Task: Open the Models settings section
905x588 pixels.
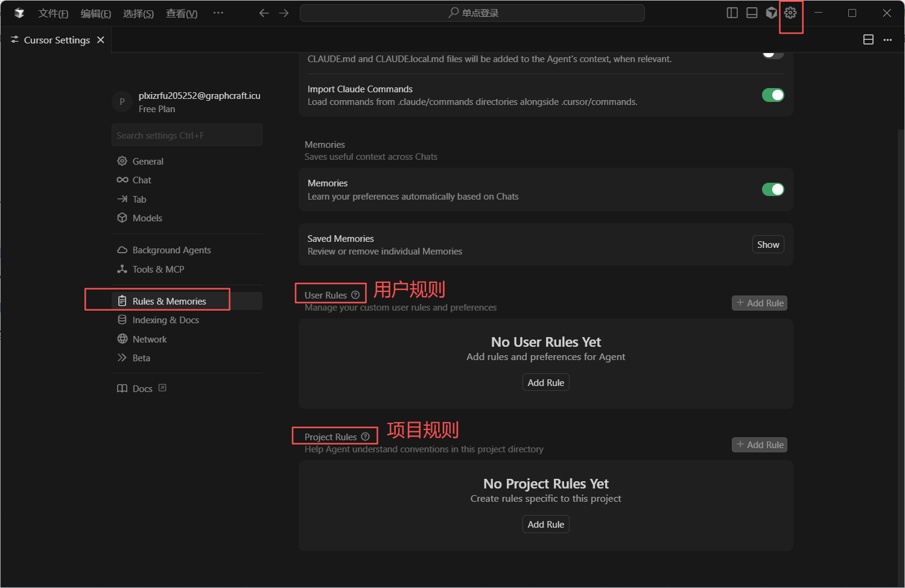Action: click(187, 218)
